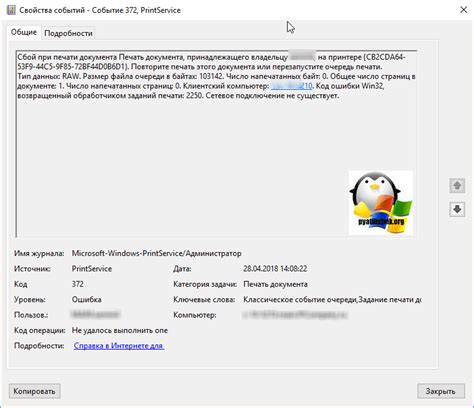The width and height of the screenshot is (474, 408).
Task: Click the source value PrintService
Action: click(x=92, y=269)
